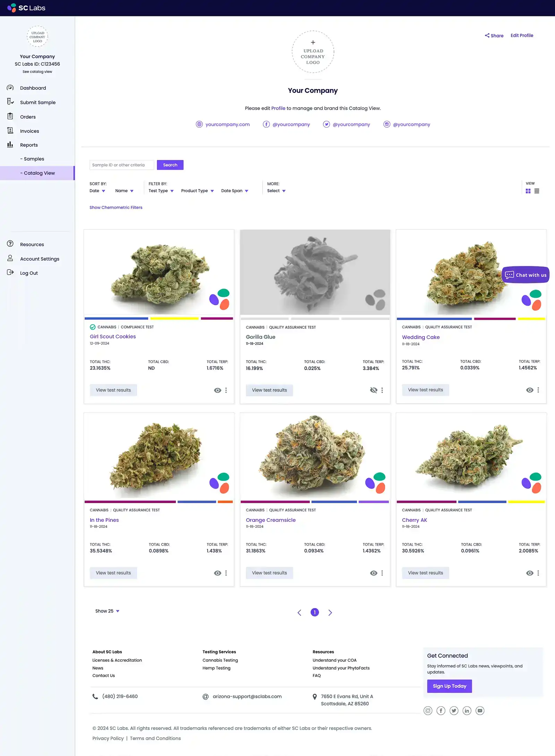The width and height of the screenshot is (555, 756).
Task: Switch to list view layout
Action: tap(537, 191)
